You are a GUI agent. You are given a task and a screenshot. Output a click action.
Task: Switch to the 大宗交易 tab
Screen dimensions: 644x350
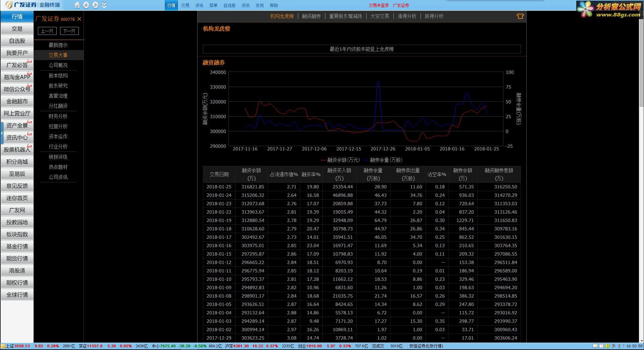pyautogui.click(x=380, y=16)
